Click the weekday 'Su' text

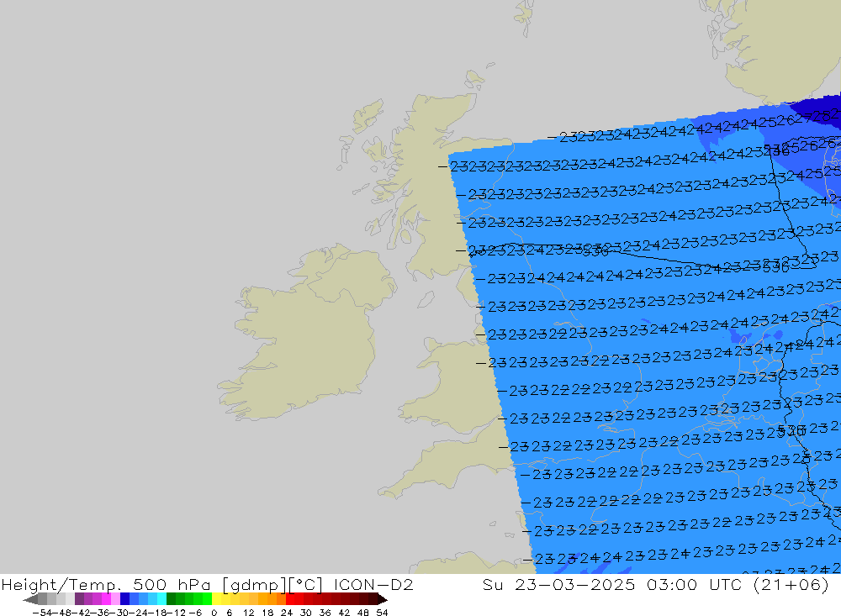pos(492,585)
